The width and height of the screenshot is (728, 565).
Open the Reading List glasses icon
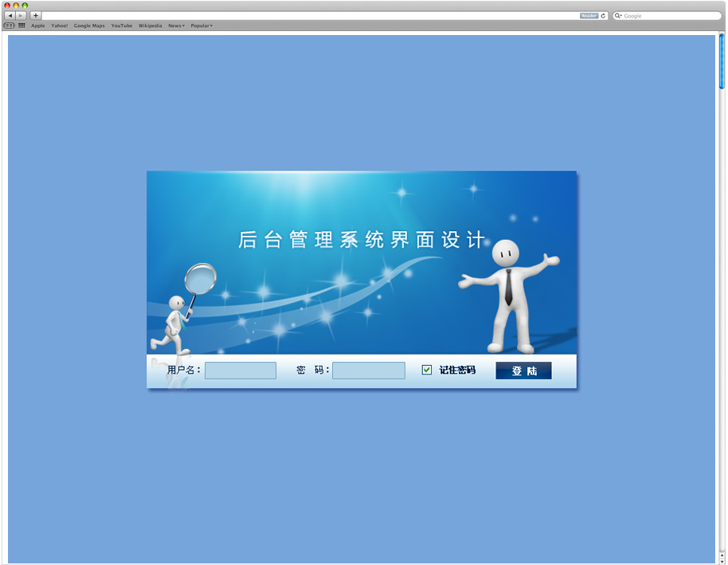(x=10, y=26)
